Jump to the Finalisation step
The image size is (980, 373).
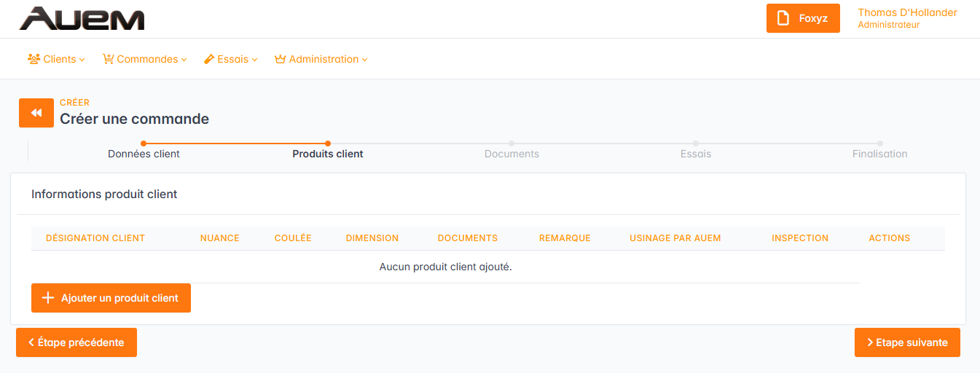879,154
